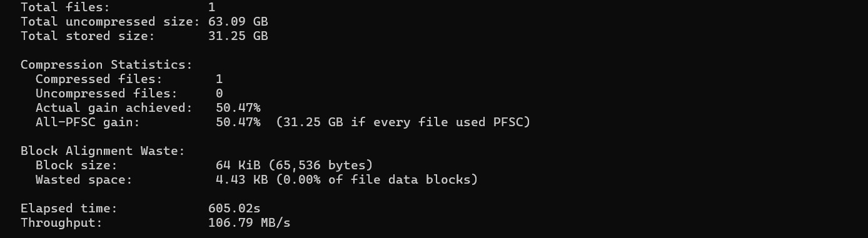Click the 31.25 GB total stored size value

pyautogui.click(x=238, y=36)
